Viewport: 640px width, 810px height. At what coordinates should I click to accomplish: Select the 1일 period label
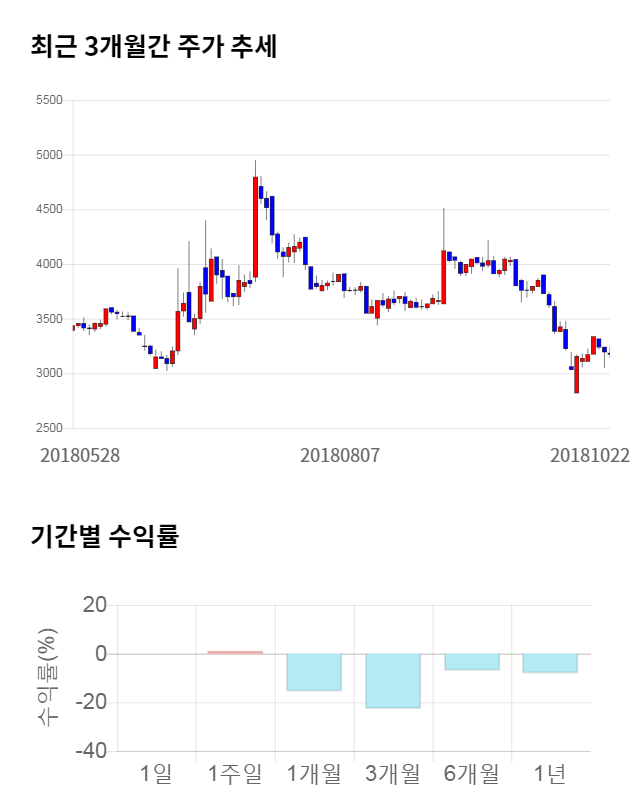[x=156, y=773]
